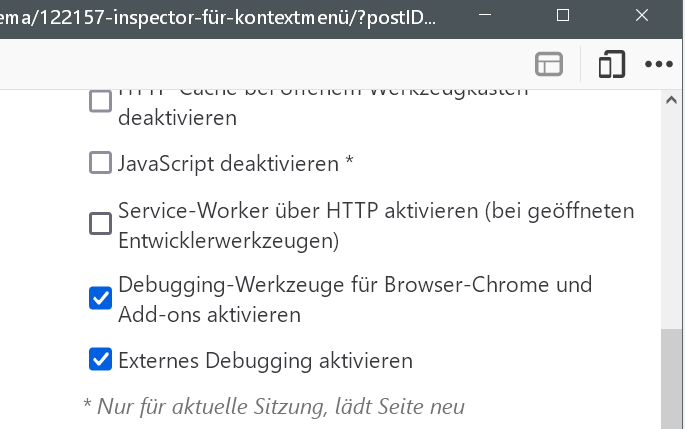Click the HTTP-Cache 'deaktivieren' label text
This screenshot has height=429, width=685.
176,117
